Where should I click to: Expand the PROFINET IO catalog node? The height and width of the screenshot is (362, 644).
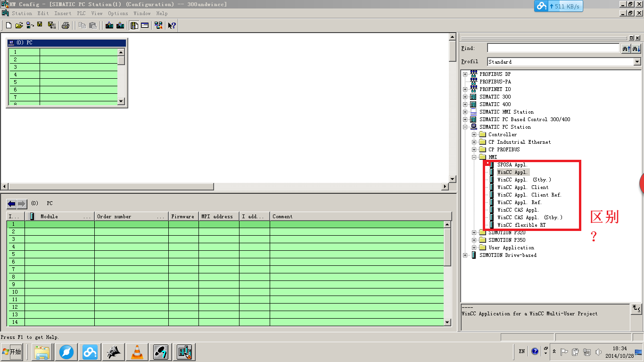(x=465, y=89)
